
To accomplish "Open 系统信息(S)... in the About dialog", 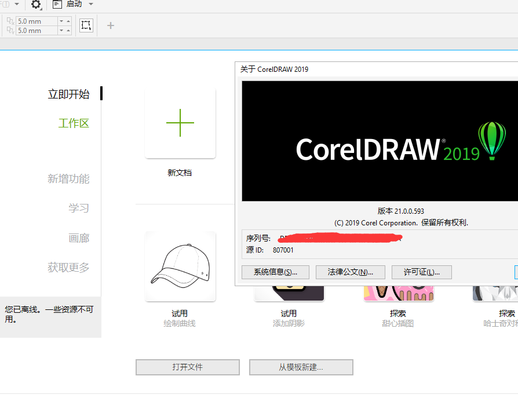I will pyautogui.click(x=275, y=272).
